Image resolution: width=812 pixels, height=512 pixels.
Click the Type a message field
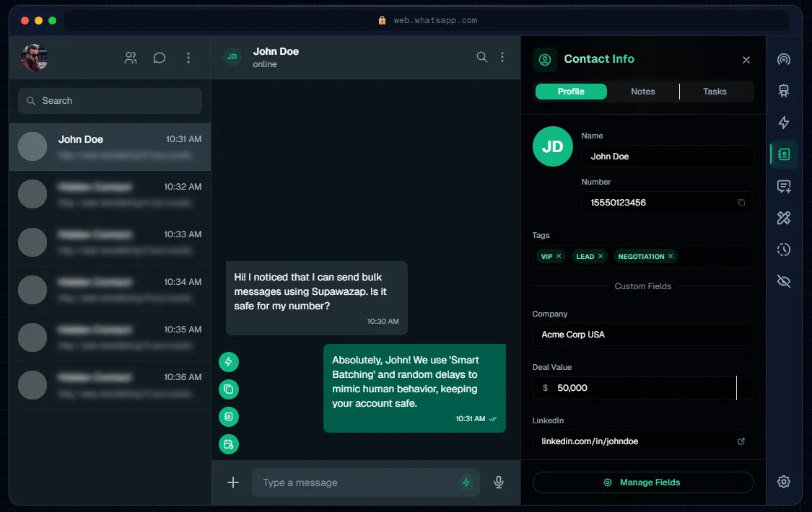pos(357,482)
